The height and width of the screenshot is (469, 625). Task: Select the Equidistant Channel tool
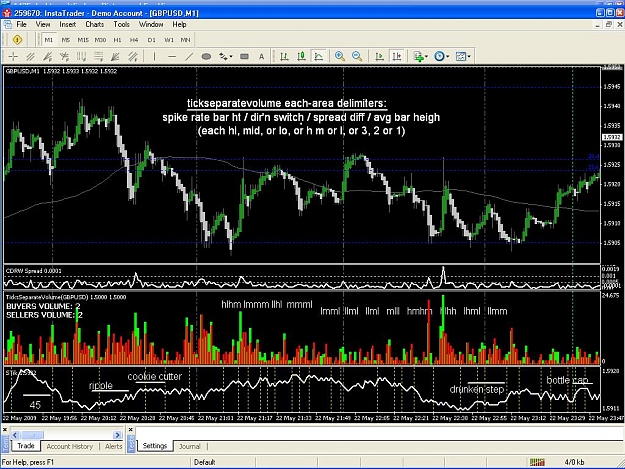[x=30, y=57]
